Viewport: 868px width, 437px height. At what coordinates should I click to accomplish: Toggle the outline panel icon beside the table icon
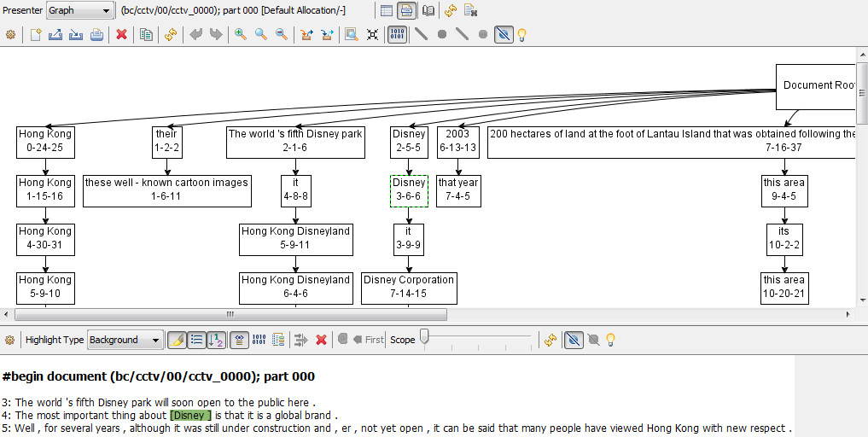407,10
